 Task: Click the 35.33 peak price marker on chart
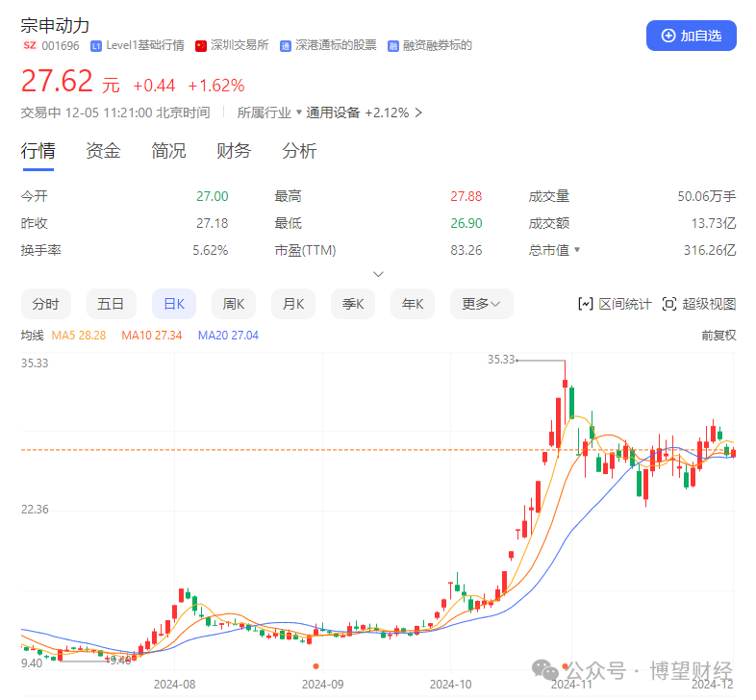(501, 360)
